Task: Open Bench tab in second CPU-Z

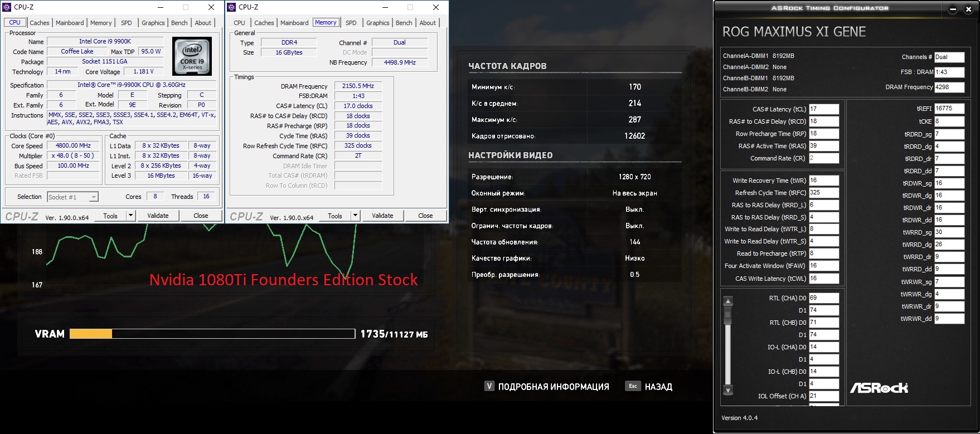Action: tap(404, 23)
